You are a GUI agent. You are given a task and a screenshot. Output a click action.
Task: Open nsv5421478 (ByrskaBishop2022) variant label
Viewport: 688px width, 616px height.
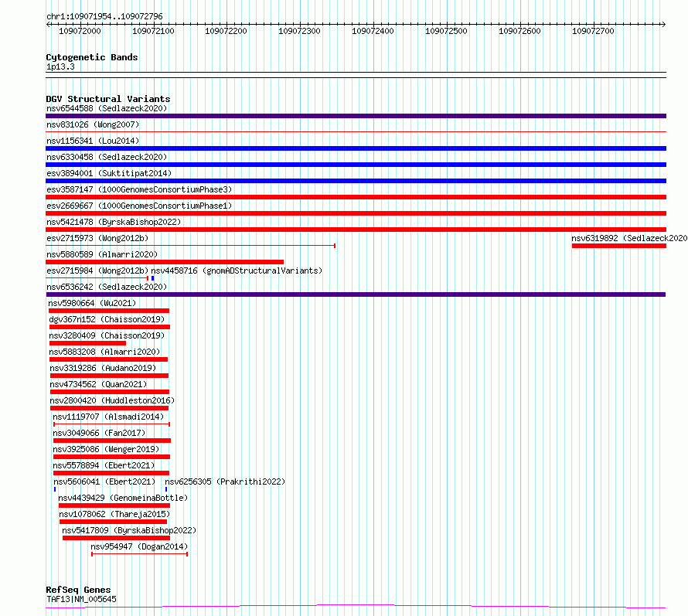[114, 222]
